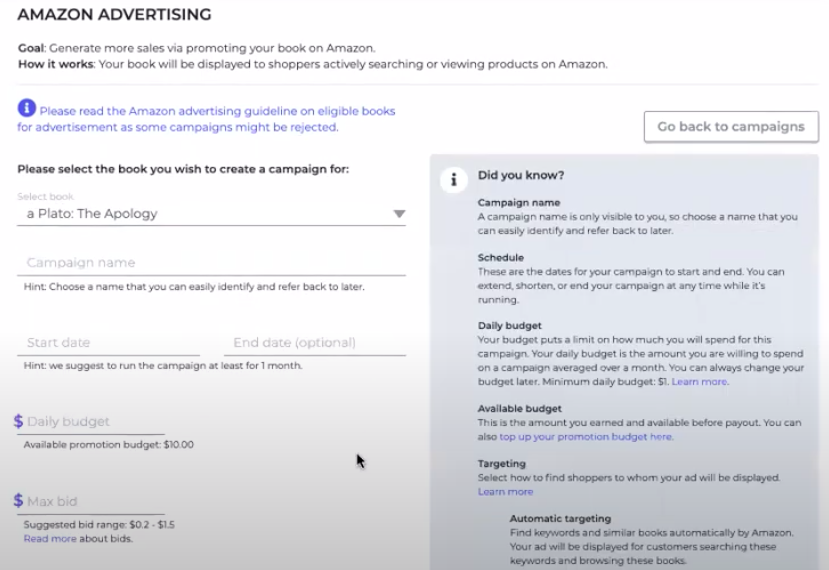
Task: Click the dollar icon beside Max bid
Action: click(x=19, y=500)
